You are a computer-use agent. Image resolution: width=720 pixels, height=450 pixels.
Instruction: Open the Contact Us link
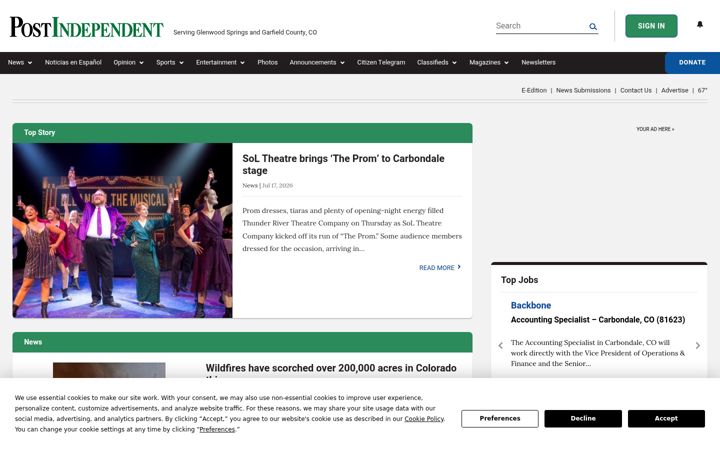(636, 90)
